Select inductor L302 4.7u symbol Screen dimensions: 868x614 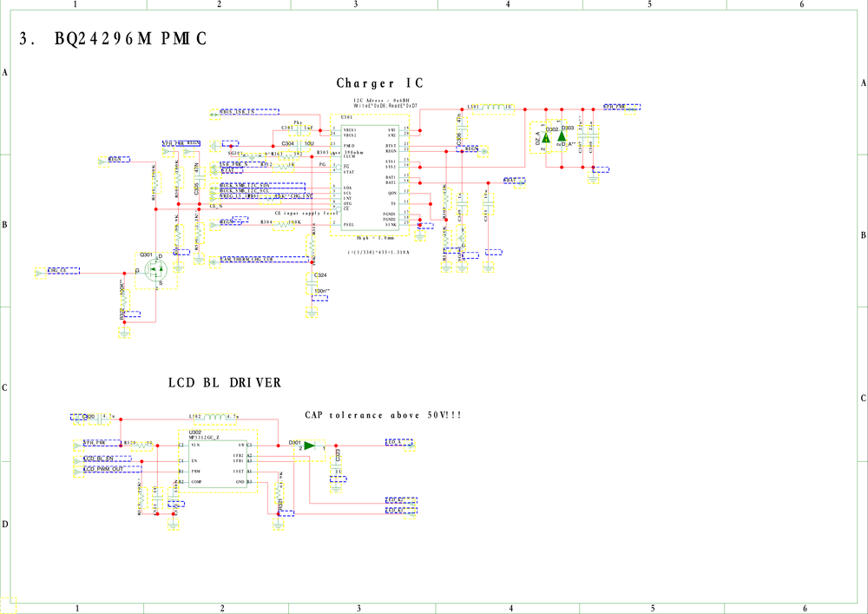[215, 417]
